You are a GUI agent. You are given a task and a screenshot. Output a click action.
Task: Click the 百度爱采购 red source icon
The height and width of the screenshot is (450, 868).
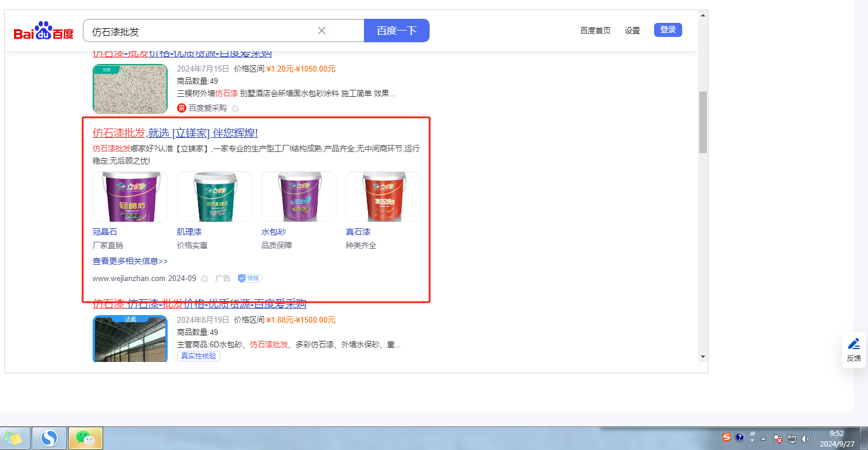[x=182, y=108]
